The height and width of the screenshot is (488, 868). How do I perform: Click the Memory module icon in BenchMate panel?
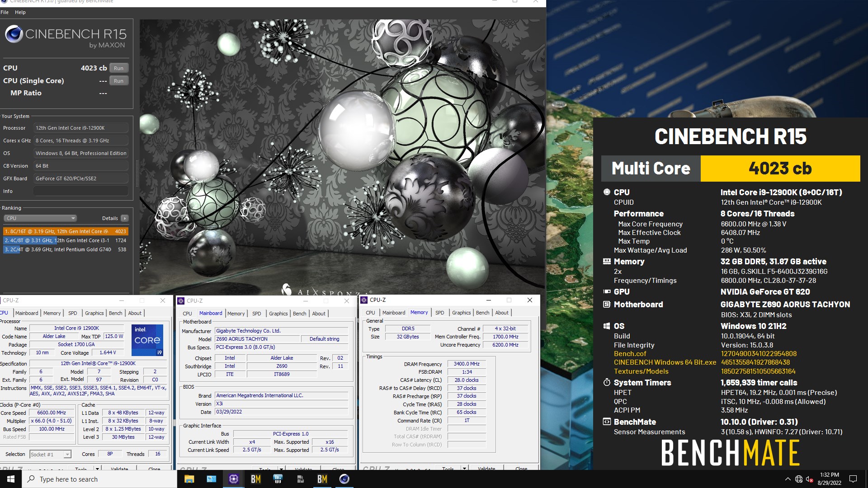(607, 261)
